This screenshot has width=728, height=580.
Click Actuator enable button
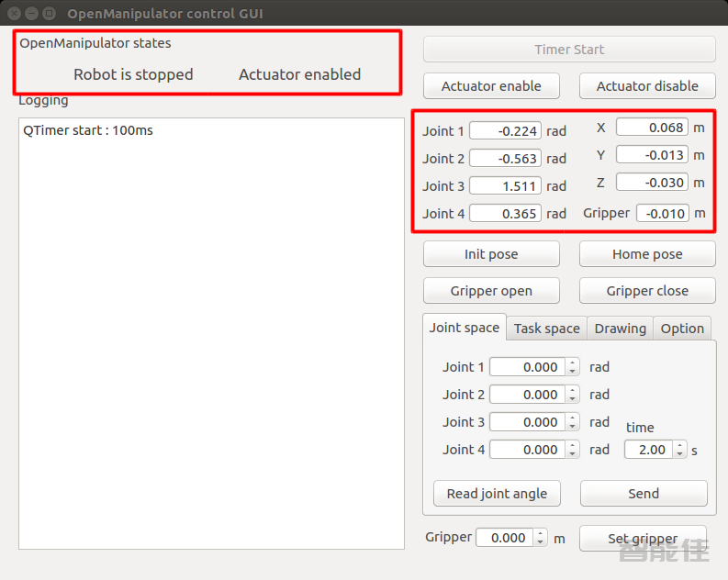click(491, 86)
